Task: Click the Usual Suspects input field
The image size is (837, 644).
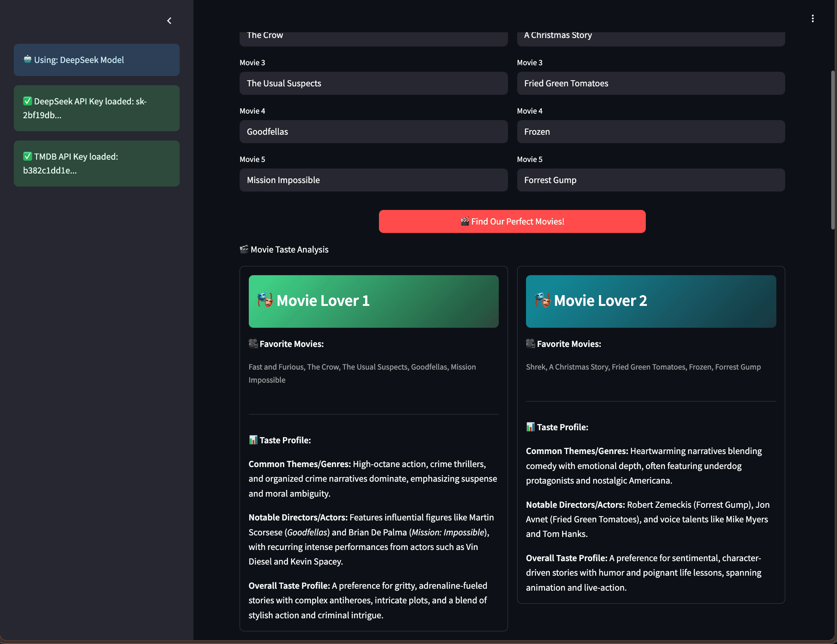Action: coord(373,83)
